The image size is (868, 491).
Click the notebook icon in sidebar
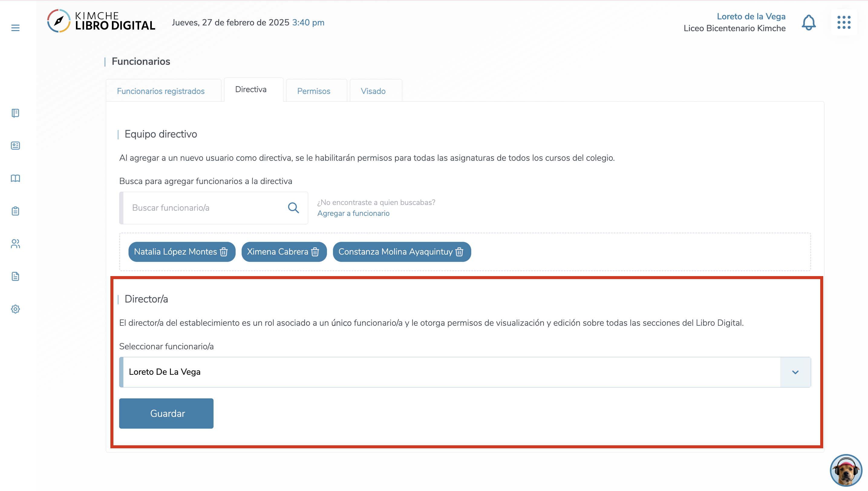(15, 113)
